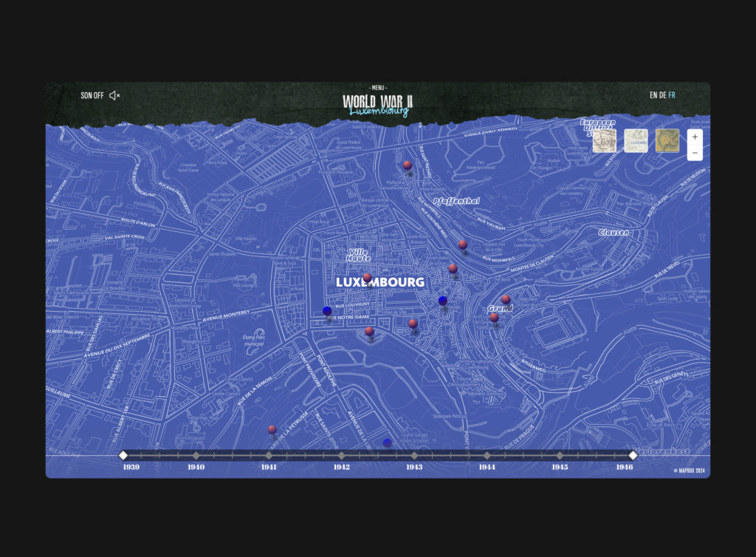The image size is (756, 557).
Task: Jump to the 1943 timeline marker
Action: (414, 456)
